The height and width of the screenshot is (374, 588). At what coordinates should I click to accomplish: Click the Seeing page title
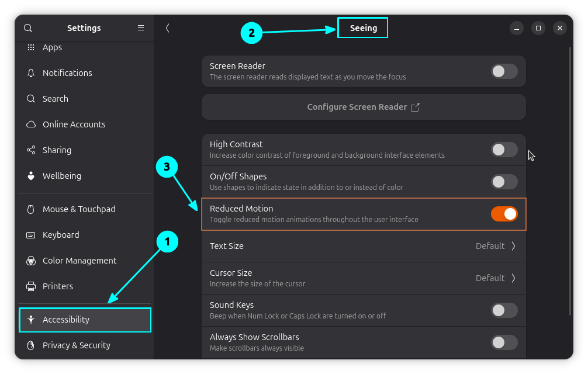[364, 28]
